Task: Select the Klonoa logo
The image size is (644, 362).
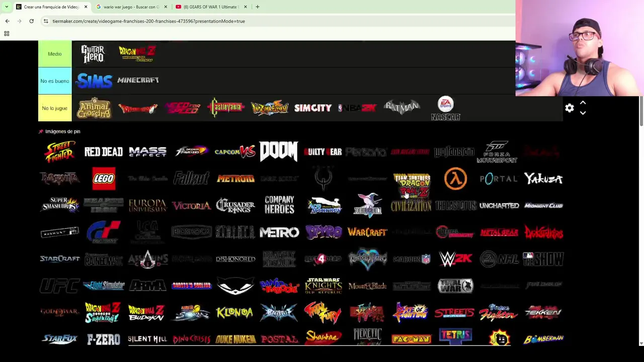Action: [234, 312]
